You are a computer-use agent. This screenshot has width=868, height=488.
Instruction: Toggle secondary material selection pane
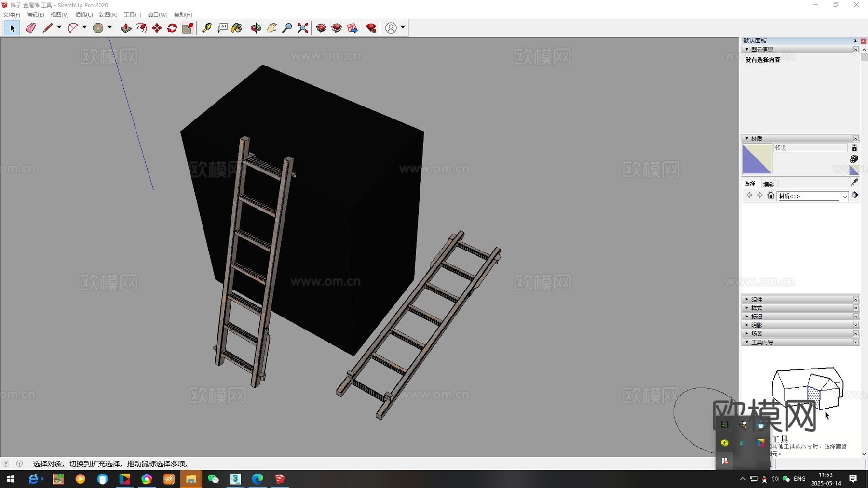(x=854, y=148)
